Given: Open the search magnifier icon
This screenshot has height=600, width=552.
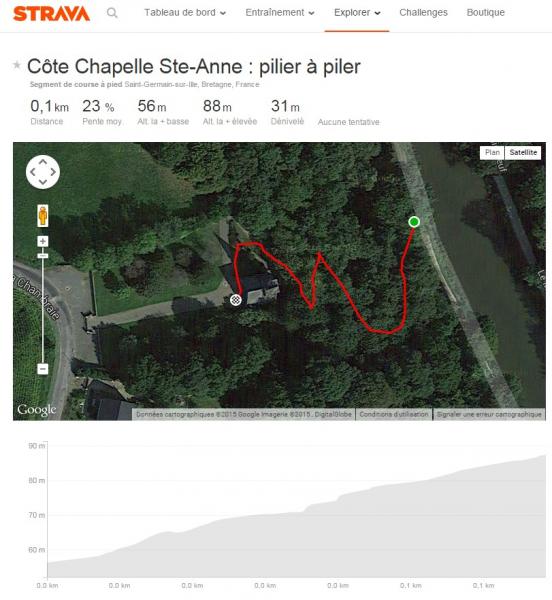Looking at the screenshot, I should pyautogui.click(x=112, y=13).
